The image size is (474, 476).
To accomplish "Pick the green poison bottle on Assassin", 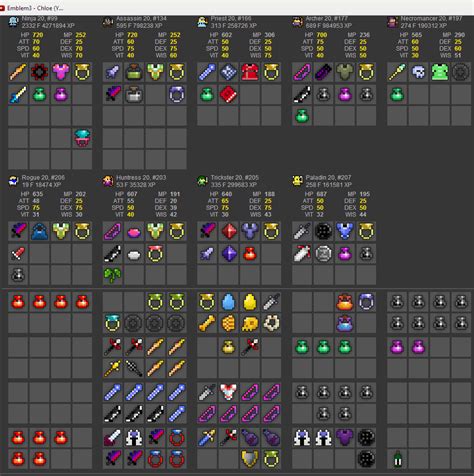I will 134,72.
